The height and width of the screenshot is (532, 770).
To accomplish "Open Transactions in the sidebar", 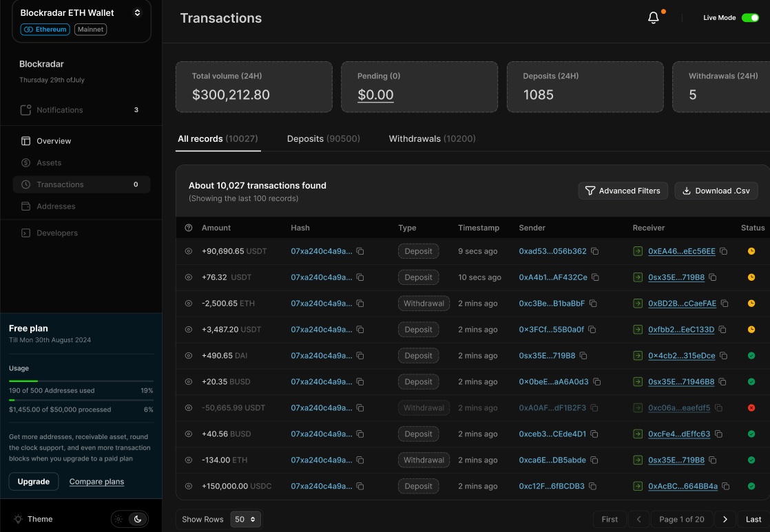I will tap(81, 184).
